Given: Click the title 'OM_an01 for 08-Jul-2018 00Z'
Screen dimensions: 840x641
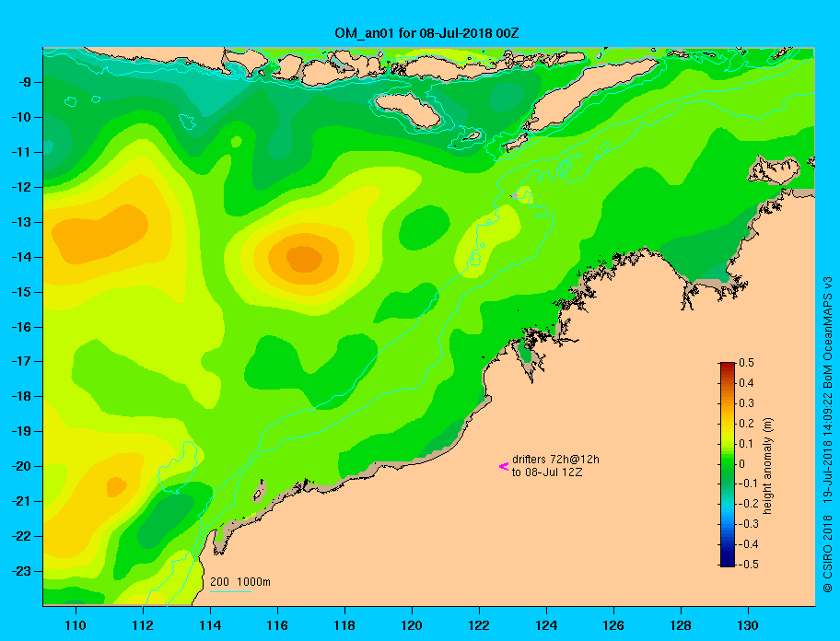Looking at the screenshot, I should pos(426,33).
